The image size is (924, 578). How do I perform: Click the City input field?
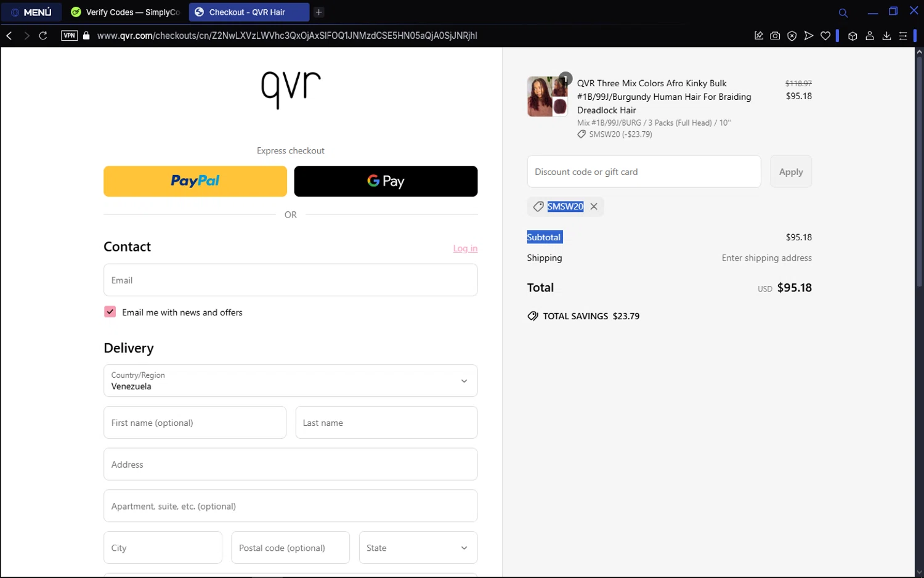[163, 548]
